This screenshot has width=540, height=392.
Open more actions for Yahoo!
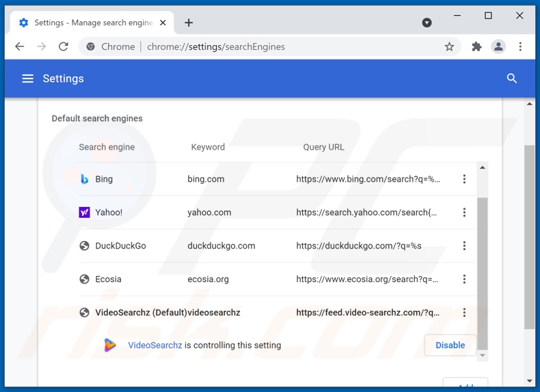[464, 212]
